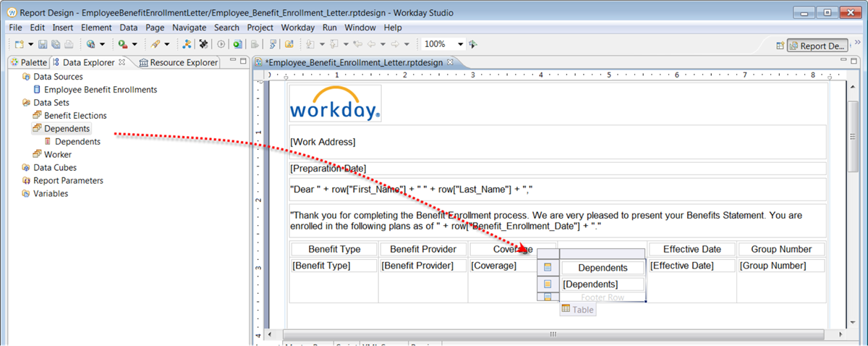This screenshot has height=346, width=868.
Task: Select the Benefit Type header cell
Action: 334,249
